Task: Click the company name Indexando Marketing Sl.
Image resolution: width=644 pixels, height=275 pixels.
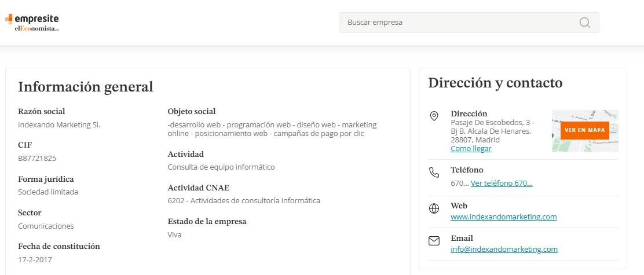Action: coord(59,124)
